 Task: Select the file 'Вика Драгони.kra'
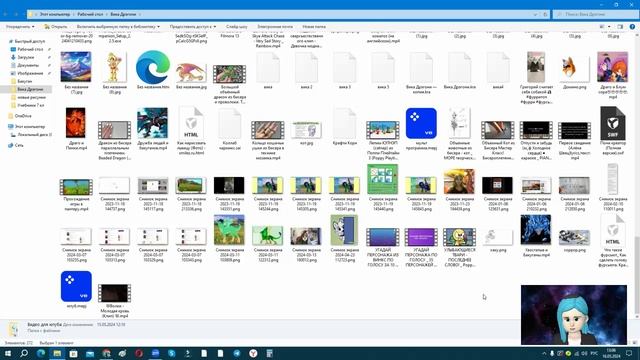coord(460,69)
